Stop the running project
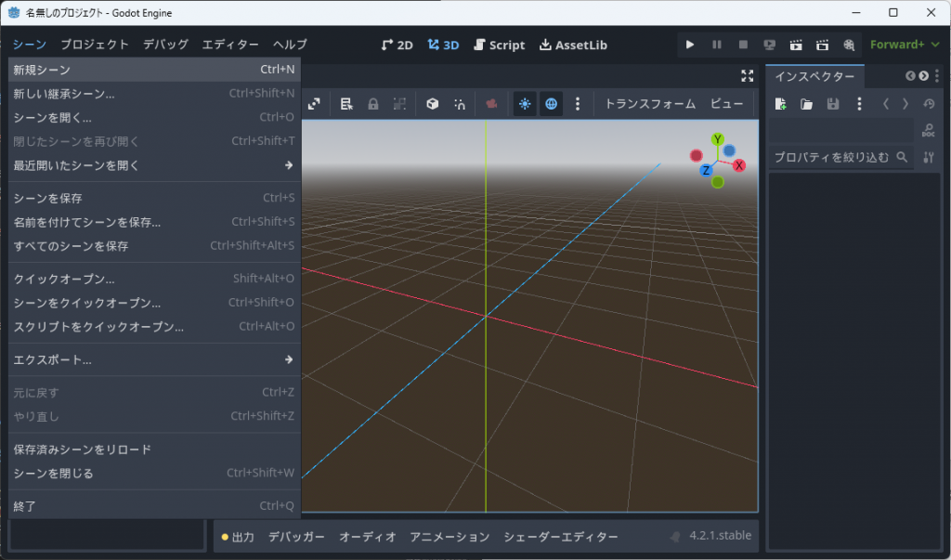The width and height of the screenshot is (951, 560). [743, 45]
